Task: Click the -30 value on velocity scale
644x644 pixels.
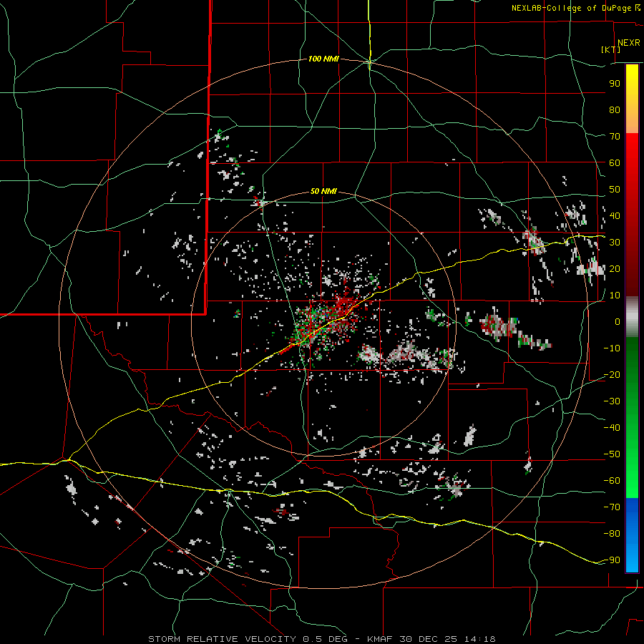Action: pyautogui.click(x=612, y=401)
